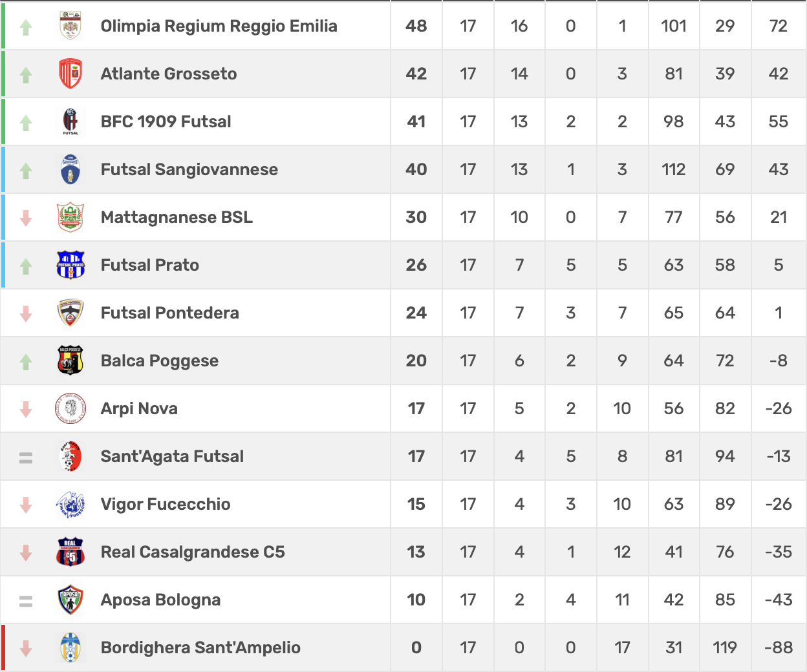Image resolution: width=807 pixels, height=672 pixels.
Task: Click the Mattagnanese BSL logo
Action: [70, 217]
